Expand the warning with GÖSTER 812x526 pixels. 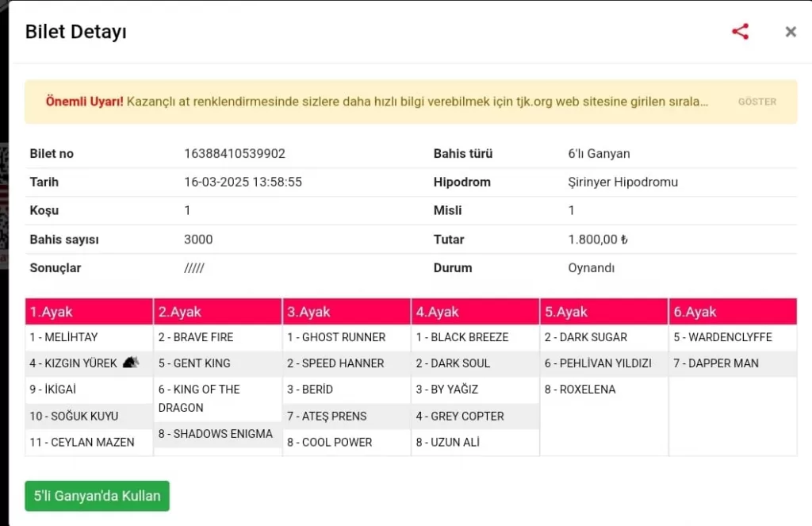(x=756, y=102)
